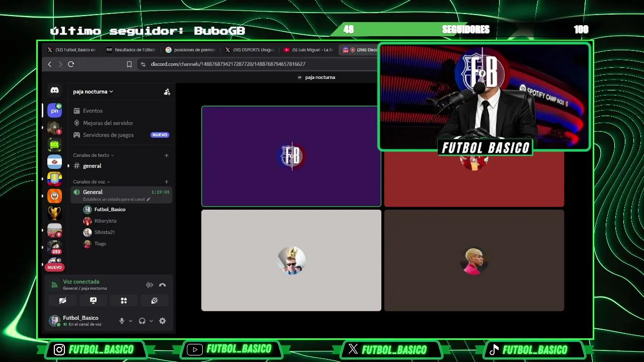Edit the voice channel status pencil

click(x=148, y=200)
